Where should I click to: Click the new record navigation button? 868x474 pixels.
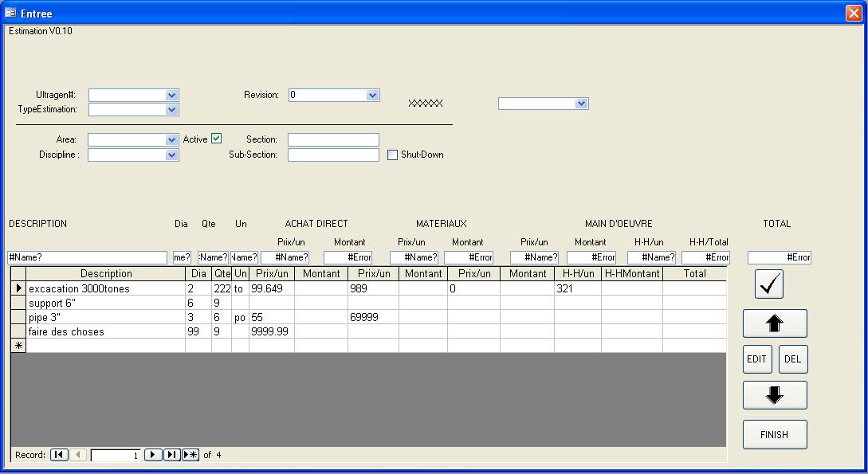(190, 455)
